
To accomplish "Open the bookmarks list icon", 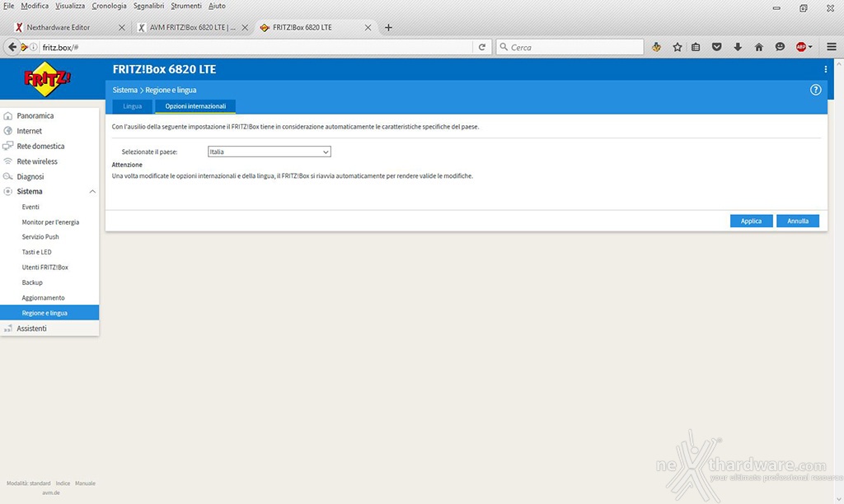I will [x=696, y=47].
